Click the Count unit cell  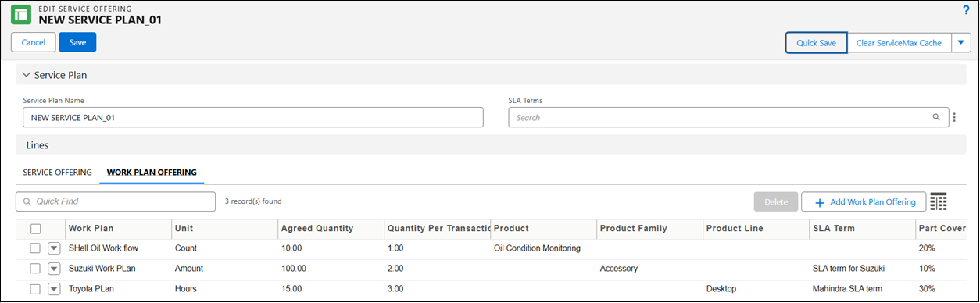pyautogui.click(x=186, y=248)
